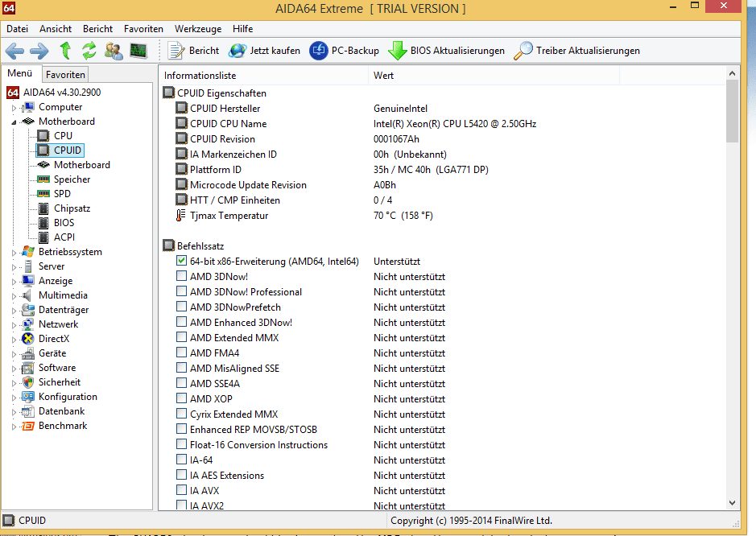Toggle 64-bit x86-Erweiterung checkbox
The image size is (756, 536).
pos(181,261)
